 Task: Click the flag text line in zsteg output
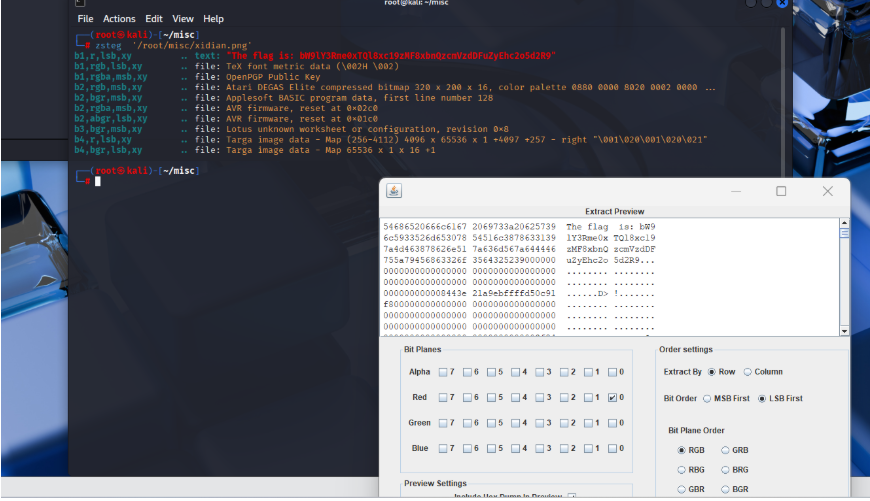coord(315,55)
